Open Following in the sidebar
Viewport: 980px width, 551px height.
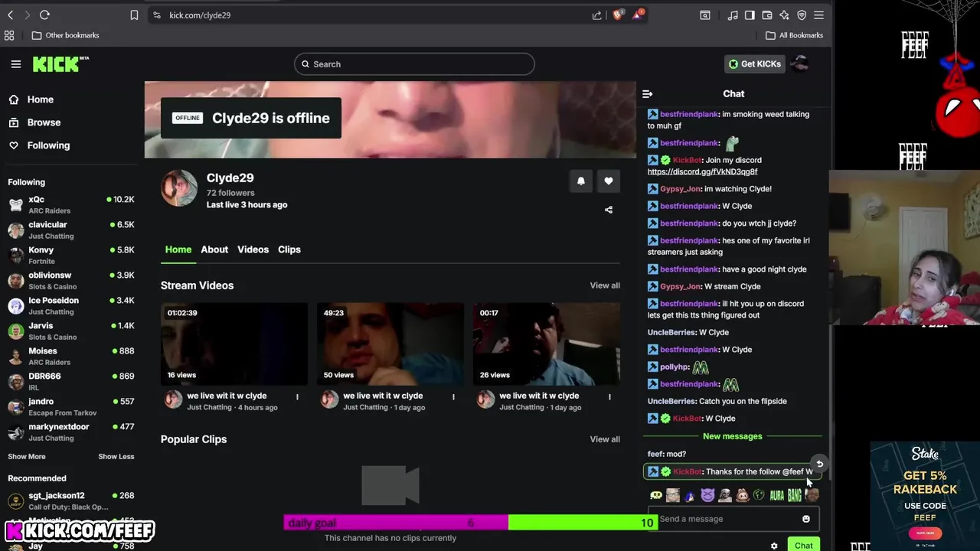(39, 145)
